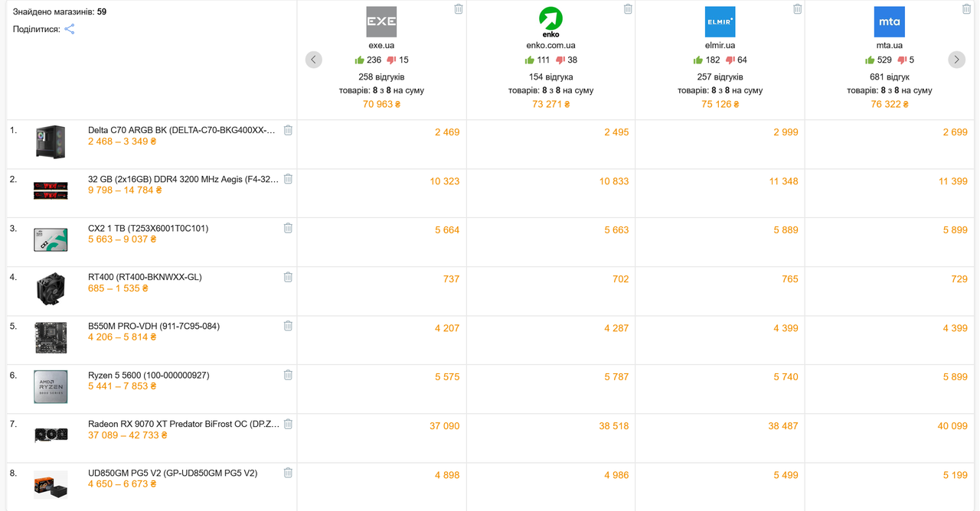
Task: Click price 702 for RT400 at enko
Action: [x=621, y=279]
